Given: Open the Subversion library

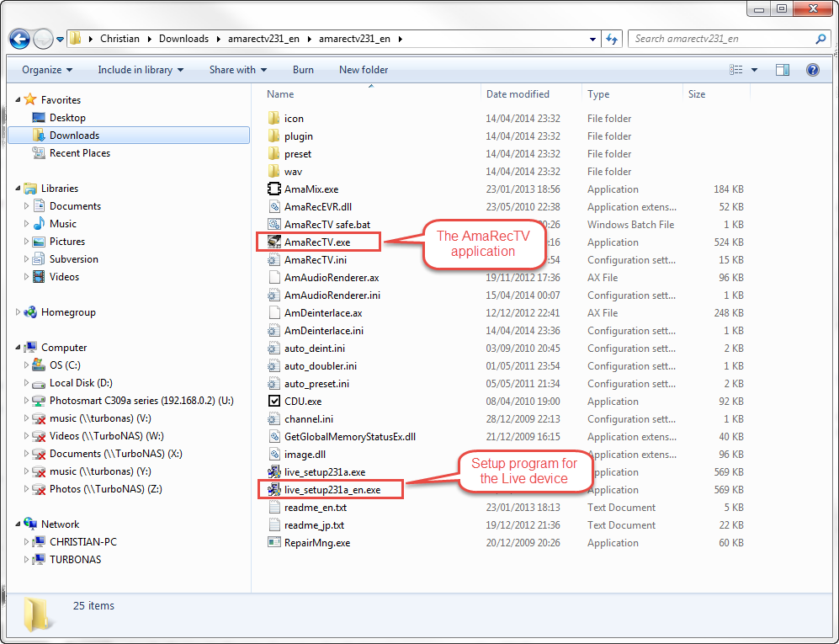Looking at the screenshot, I should point(74,259).
